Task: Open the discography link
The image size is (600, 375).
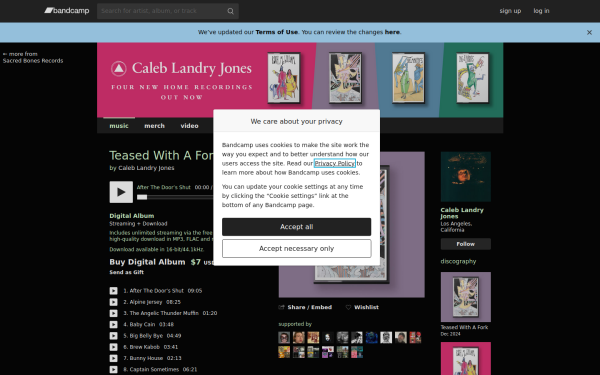Action: point(458,261)
